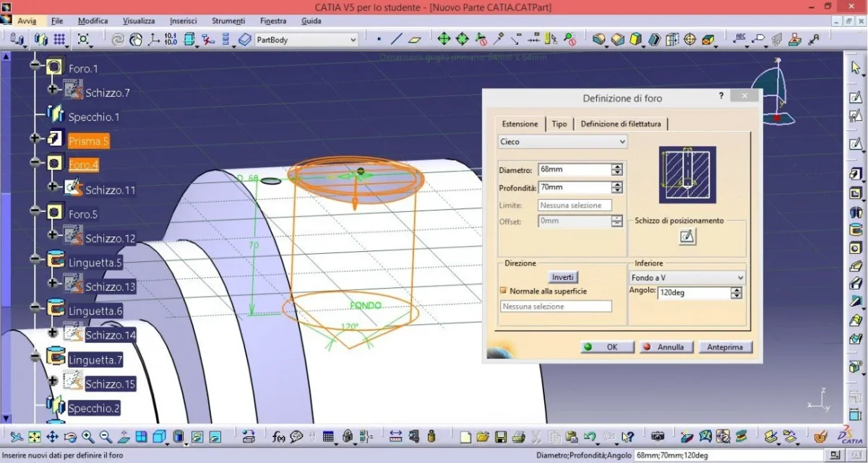Click the Fit All In view icon
Viewport: 868px width, 463px height.
pyautogui.click(x=34, y=437)
